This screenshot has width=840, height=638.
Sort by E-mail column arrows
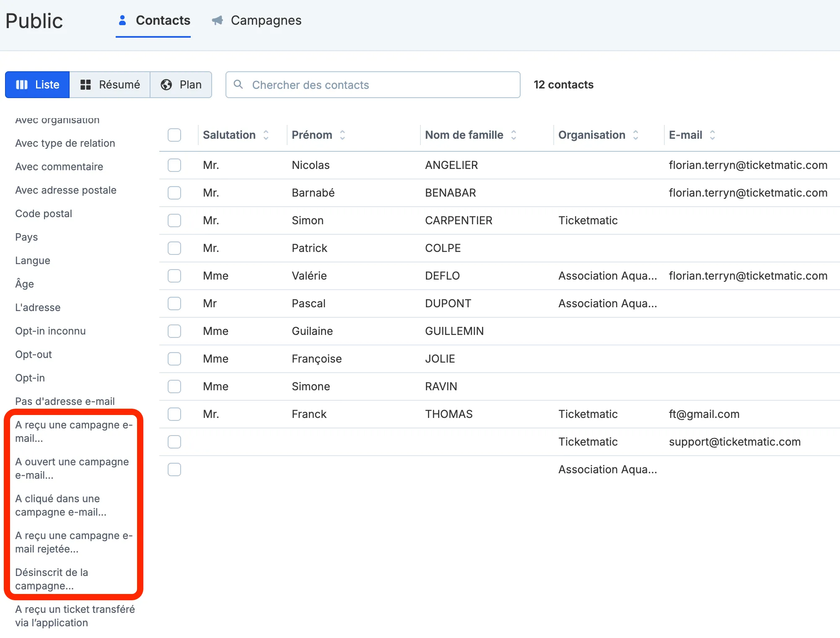pos(712,135)
